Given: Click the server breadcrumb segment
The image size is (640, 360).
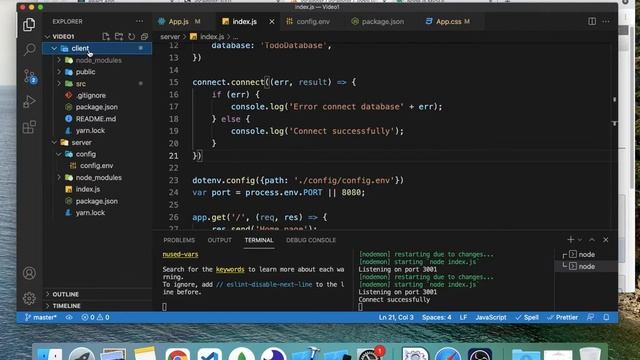Looking at the screenshot, I should 170,37.
